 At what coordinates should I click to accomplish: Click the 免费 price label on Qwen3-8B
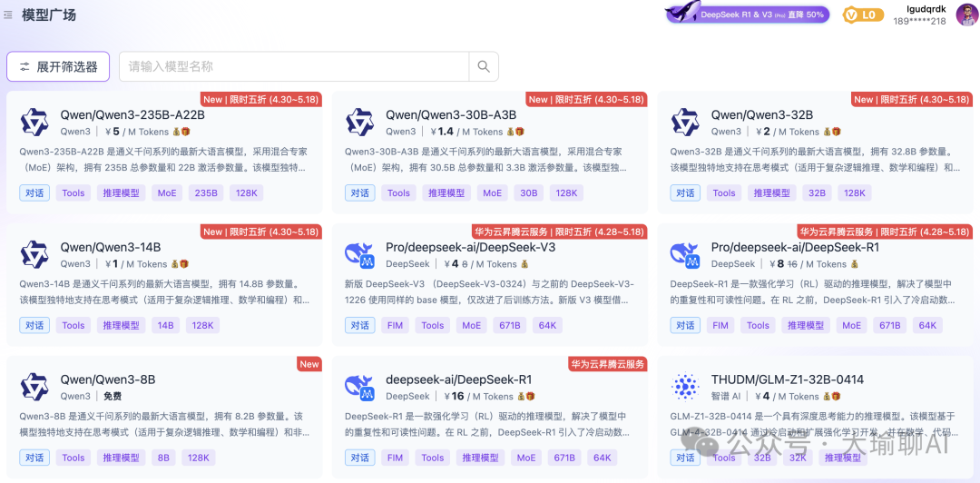coord(113,396)
